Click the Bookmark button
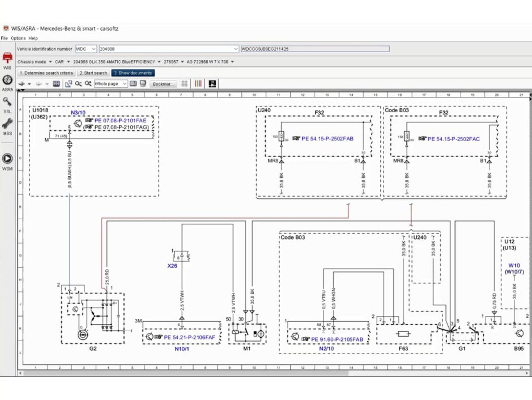Viewport: 532px width, 400px height. [x=163, y=84]
